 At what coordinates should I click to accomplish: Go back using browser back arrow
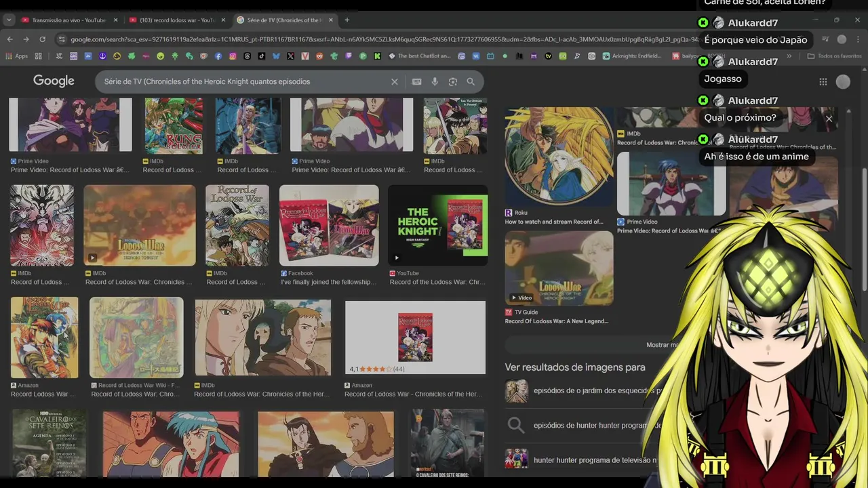coord(9,39)
